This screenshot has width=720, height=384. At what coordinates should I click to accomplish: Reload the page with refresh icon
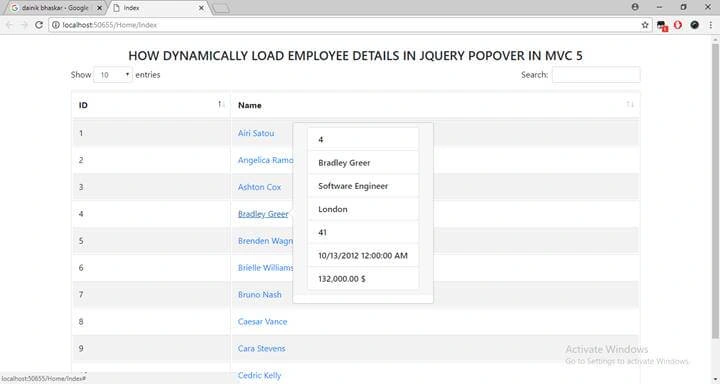point(39,25)
